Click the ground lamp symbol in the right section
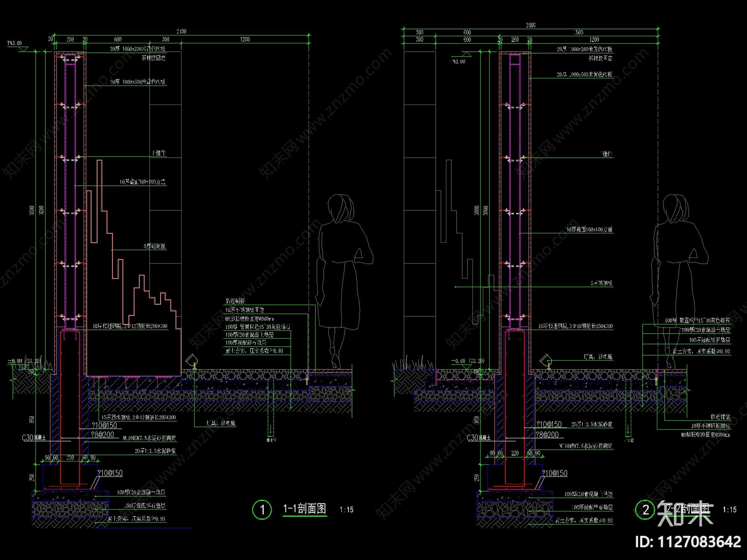The height and width of the screenshot is (560, 747). click(x=546, y=361)
